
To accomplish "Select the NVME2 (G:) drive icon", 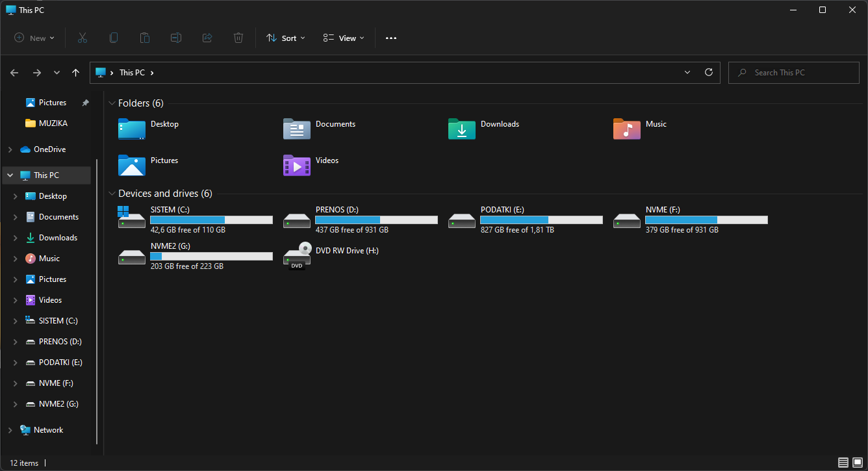I will [132, 257].
